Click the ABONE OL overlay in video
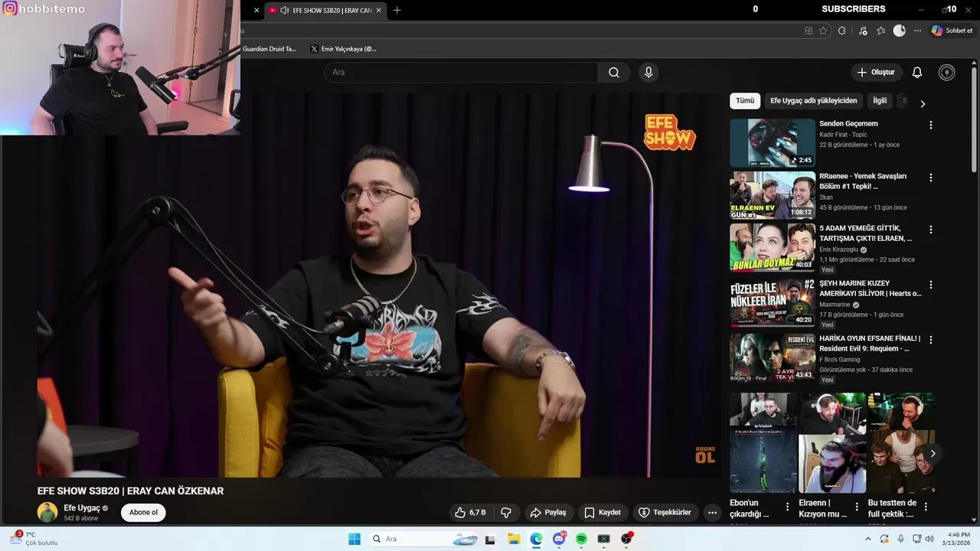Screen dimensions: 980x551 (705, 455)
